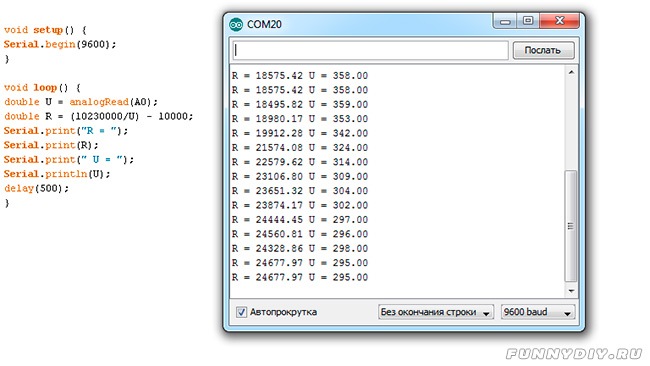Click the serial message input field
Image resolution: width=650 pixels, height=366 pixels.
click(370, 50)
